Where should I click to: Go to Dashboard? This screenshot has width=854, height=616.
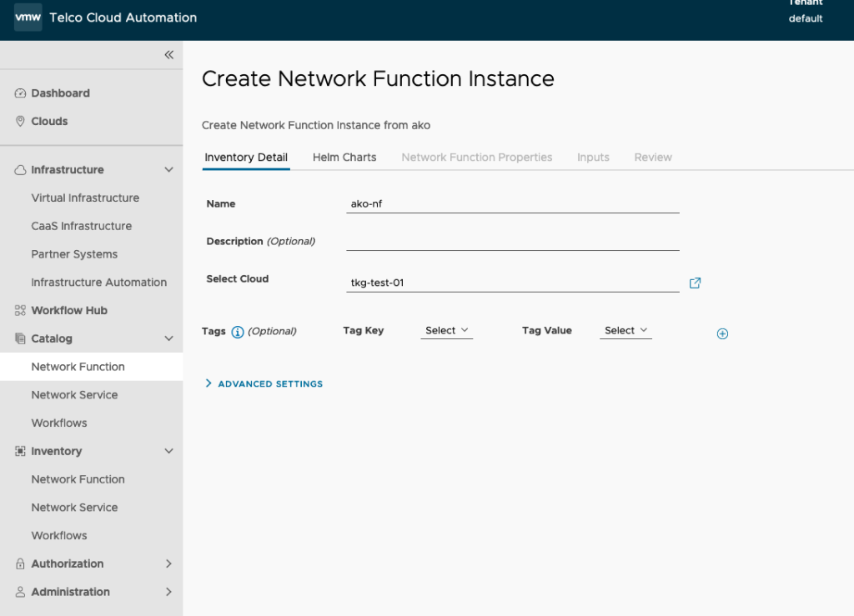[60, 93]
